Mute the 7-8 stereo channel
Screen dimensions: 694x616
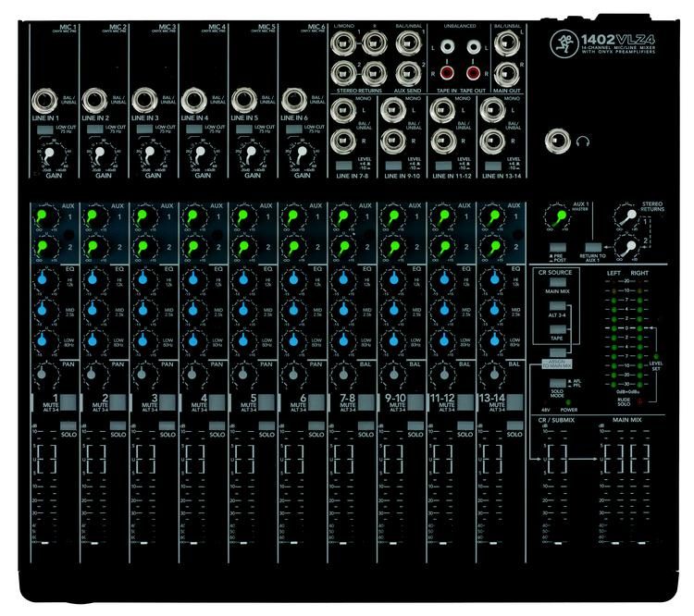pos(366,402)
